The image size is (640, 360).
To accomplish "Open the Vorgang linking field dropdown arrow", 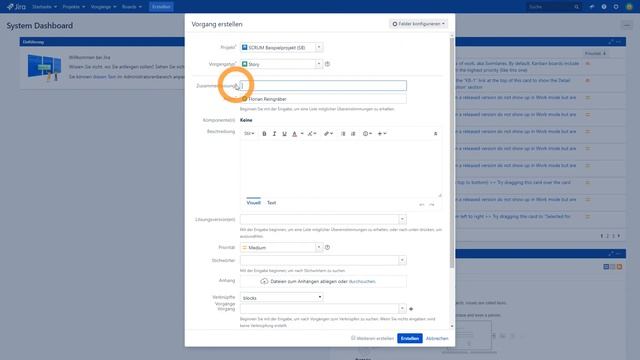I will click(x=402, y=309).
